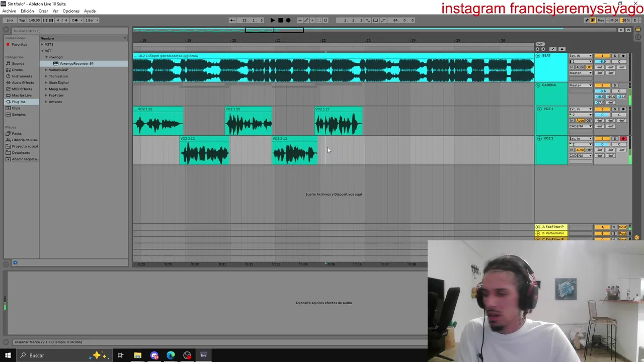This screenshot has width=644, height=362.
Task: Toggle the Loop switch icon
Action: click(375, 20)
